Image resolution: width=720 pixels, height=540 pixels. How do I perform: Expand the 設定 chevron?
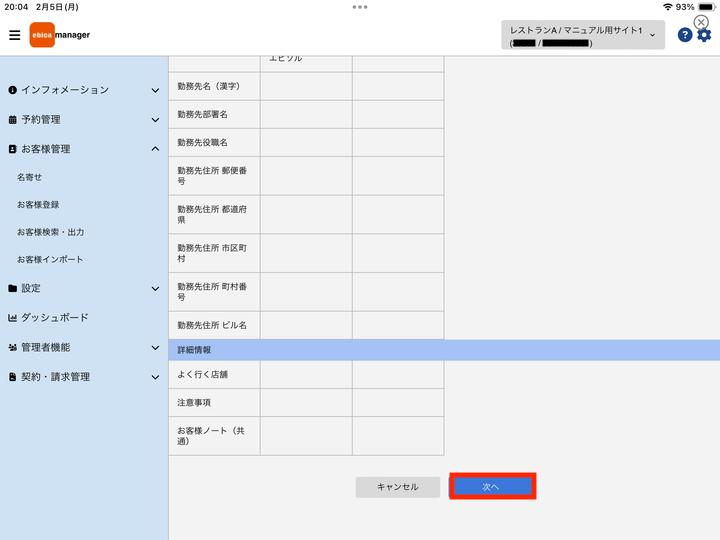pyautogui.click(x=156, y=288)
